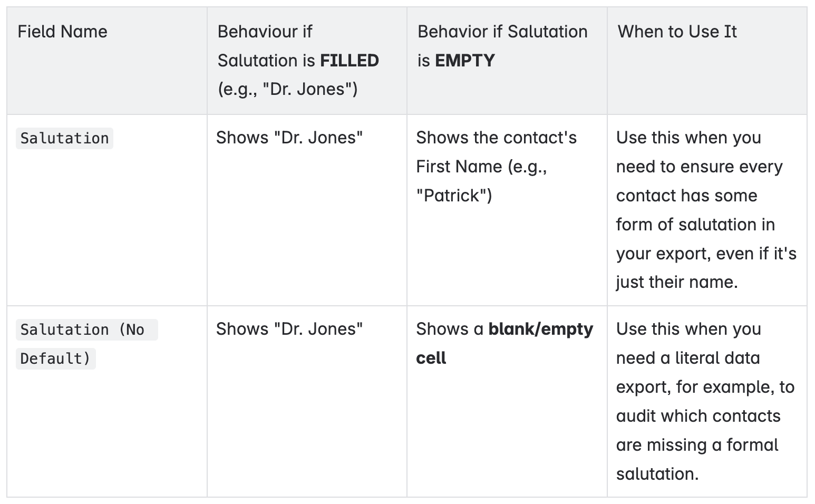Click the "Salutation (No Default)" code label
Viewport: 815px width, 504px height.
pos(86,344)
